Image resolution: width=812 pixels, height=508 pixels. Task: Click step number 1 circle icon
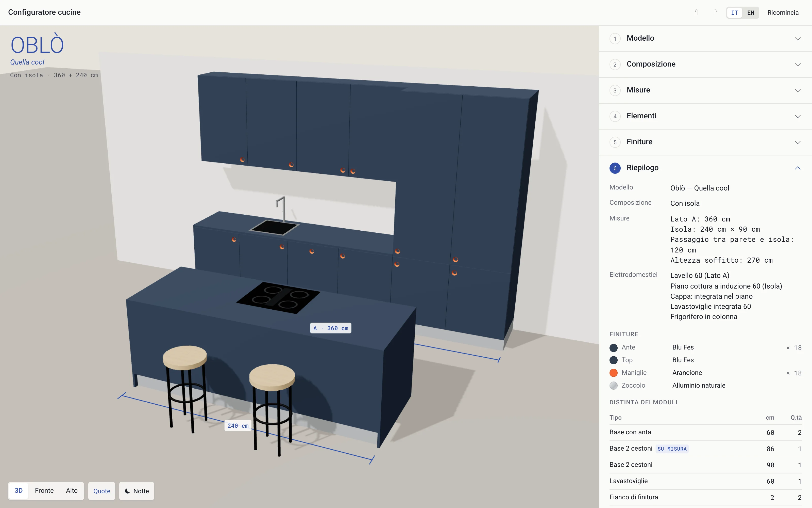(615, 39)
